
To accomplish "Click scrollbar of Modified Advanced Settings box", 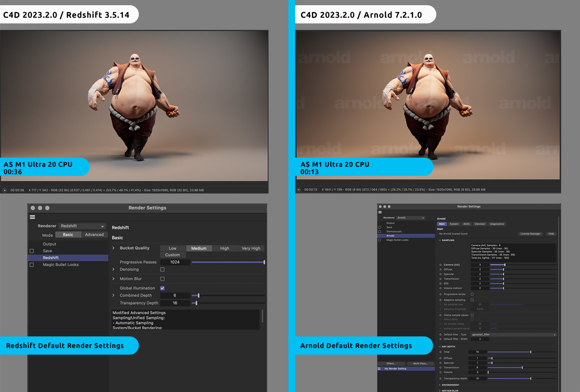I will pyautogui.click(x=262, y=316).
